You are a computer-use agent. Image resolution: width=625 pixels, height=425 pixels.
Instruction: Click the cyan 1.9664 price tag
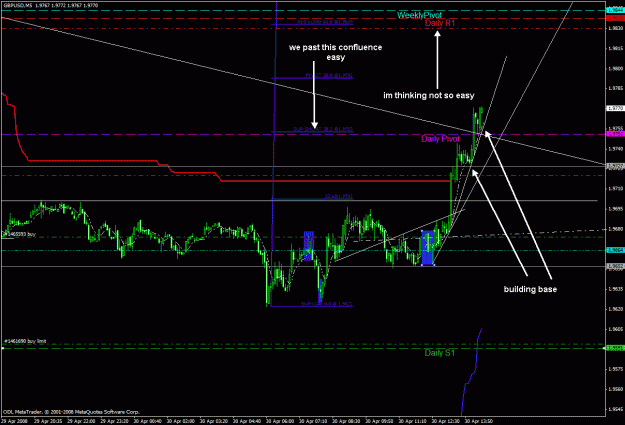tap(615, 250)
